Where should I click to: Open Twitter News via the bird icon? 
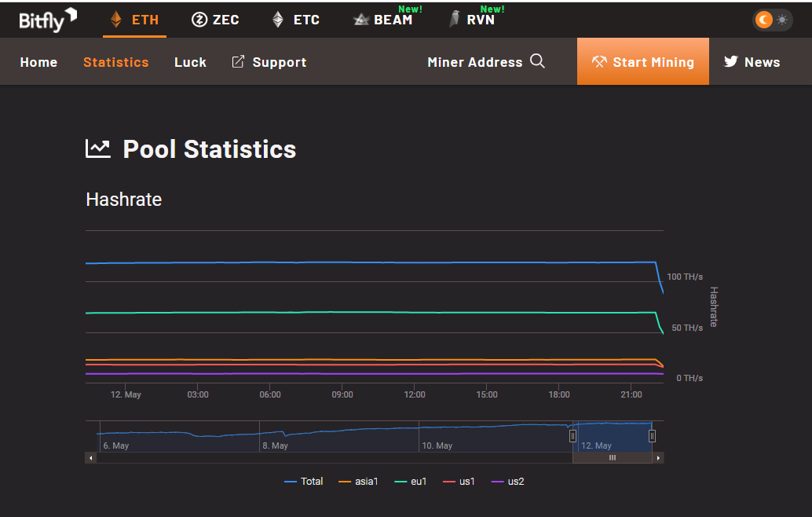[x=732, y=61]
